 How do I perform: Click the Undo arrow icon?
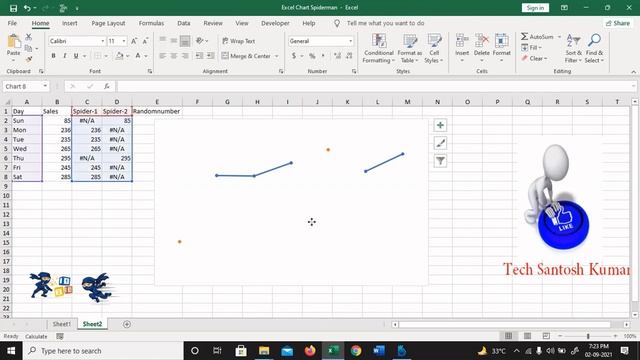[x=27, y=8]
